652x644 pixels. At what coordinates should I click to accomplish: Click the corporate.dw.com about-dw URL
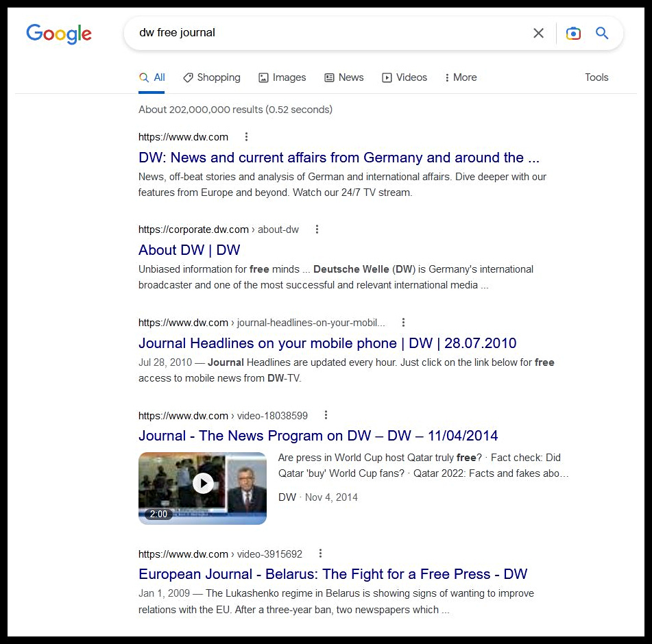coord(218,230)
